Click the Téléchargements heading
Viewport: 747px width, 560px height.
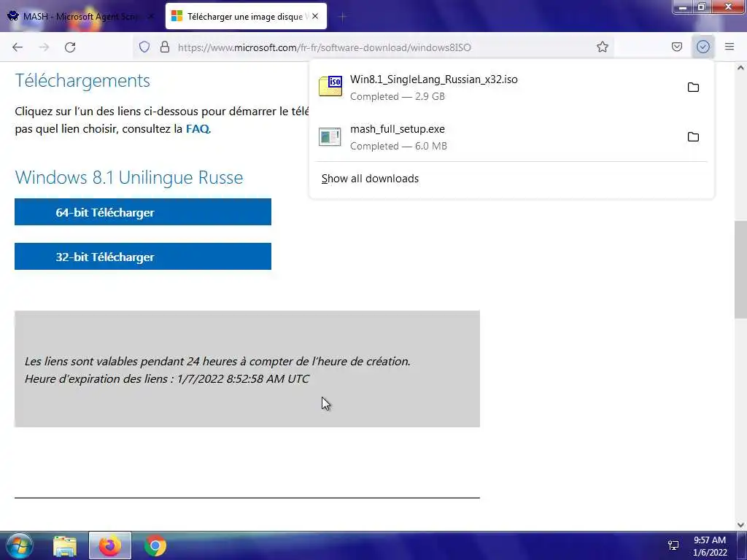point(82,80)
